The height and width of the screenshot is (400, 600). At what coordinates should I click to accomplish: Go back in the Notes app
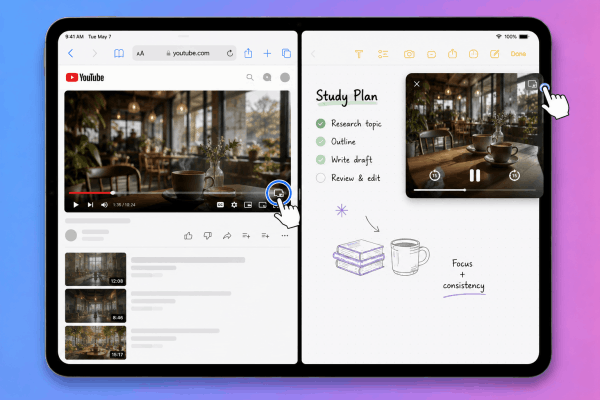pyautogui.click(x=313, y=54)
